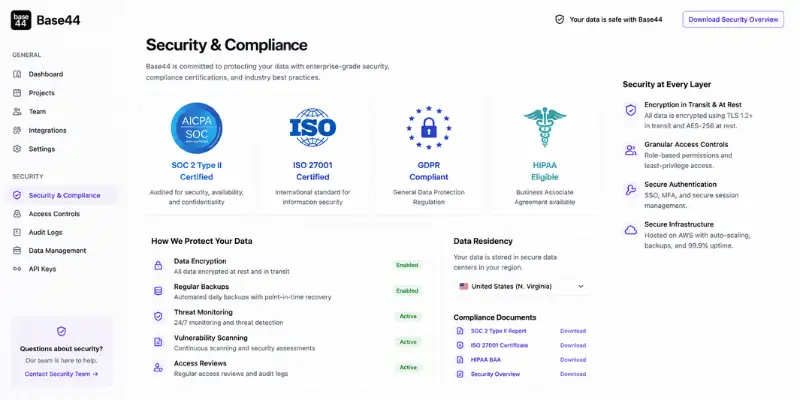Click the Encryption in Transit shield icon
This screenshot has height=400, width=800.
[631, 110]
